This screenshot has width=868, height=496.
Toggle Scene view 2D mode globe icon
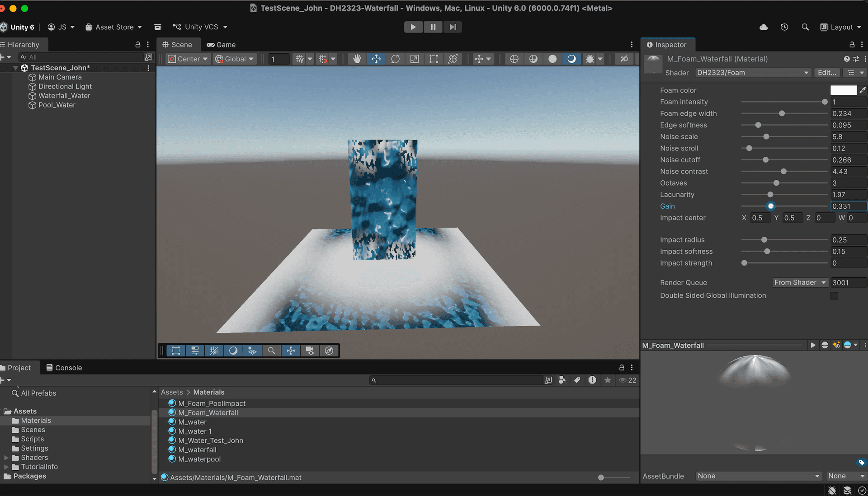click(x=514, y=59)
